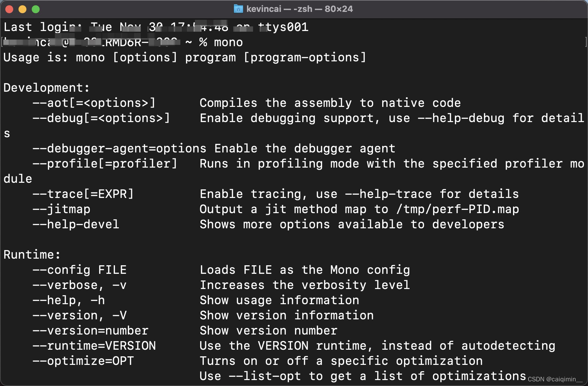Click the 'Runtime:' section heading
The height and width of the screenshot is (386, 588).
[x=32, y=255]
